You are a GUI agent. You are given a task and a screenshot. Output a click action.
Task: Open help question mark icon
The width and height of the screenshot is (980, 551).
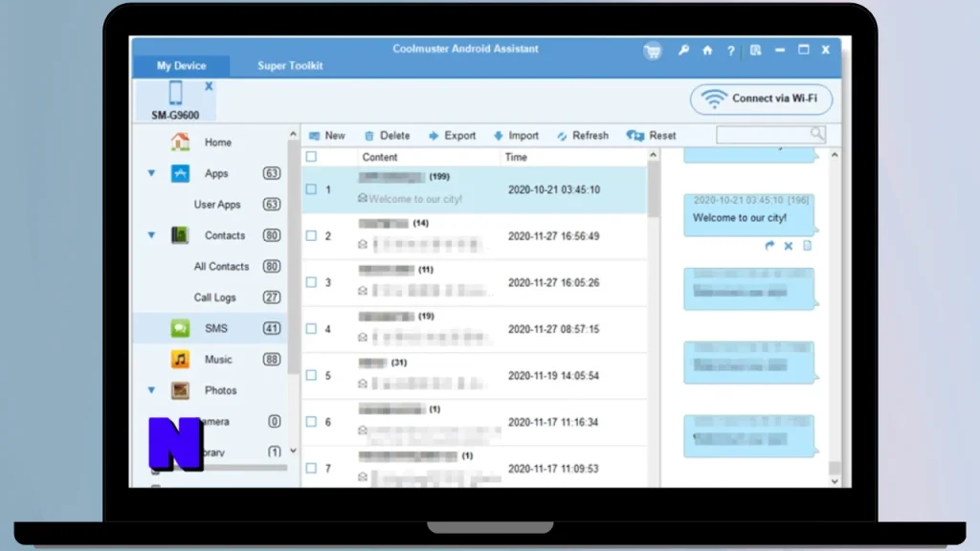coord(730,51)
